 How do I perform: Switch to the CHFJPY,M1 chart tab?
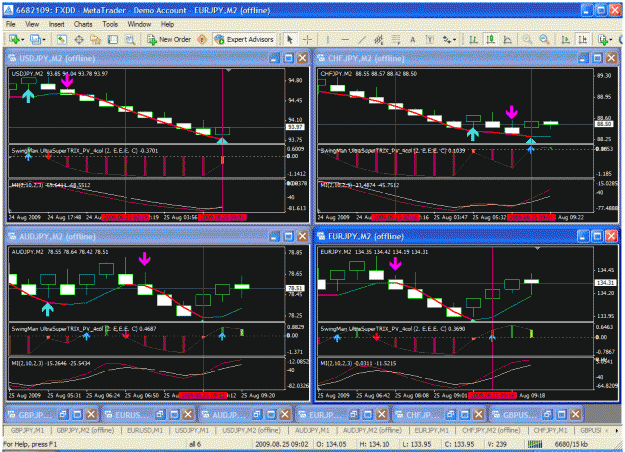click(550, 430)
